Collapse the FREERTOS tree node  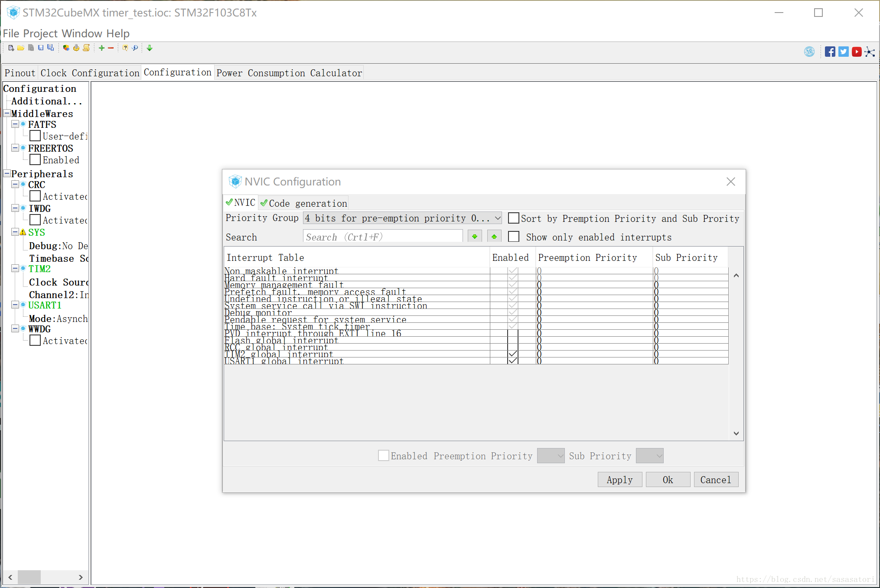pyautogui.click(x=15, y=148)
